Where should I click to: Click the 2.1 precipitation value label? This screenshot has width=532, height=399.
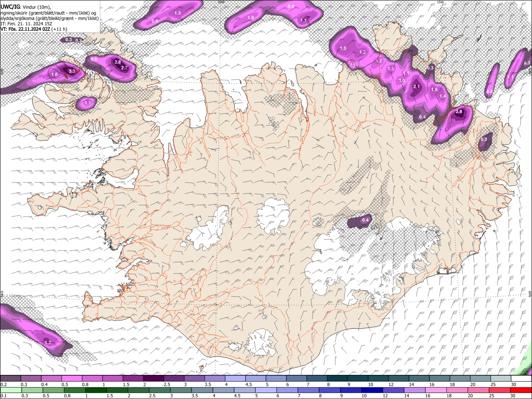click(x=417, y=86)
